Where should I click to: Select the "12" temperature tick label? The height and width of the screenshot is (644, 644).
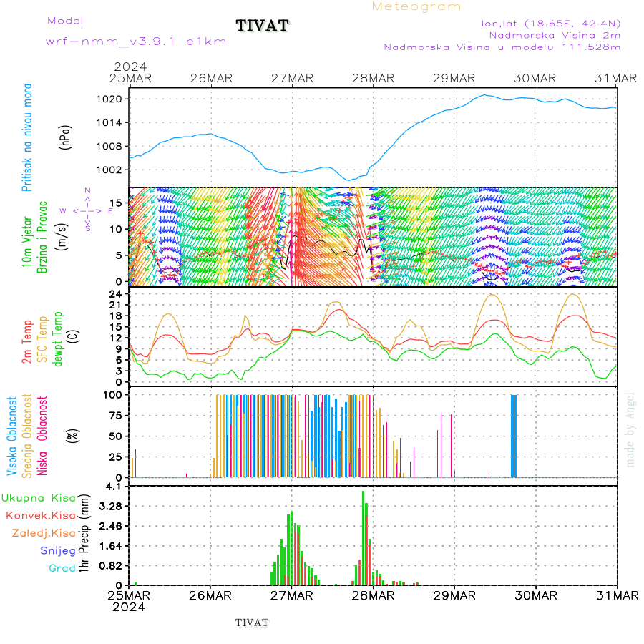(x=116, y=338)
